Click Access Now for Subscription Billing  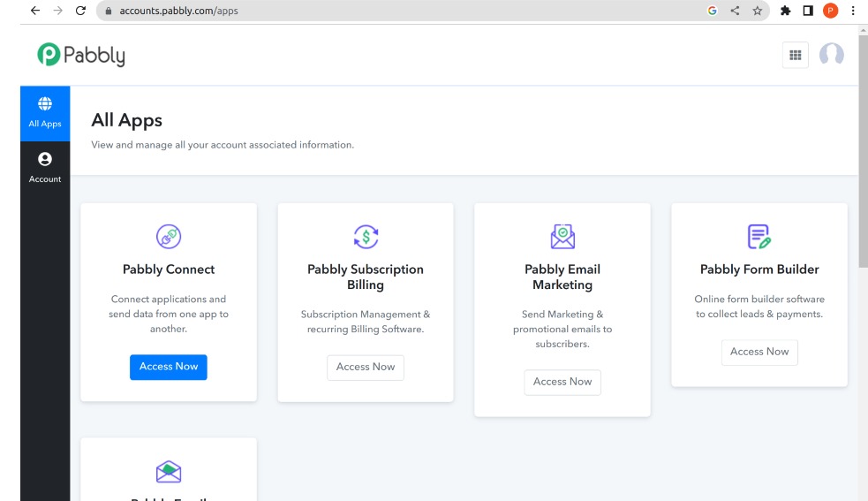366,368
